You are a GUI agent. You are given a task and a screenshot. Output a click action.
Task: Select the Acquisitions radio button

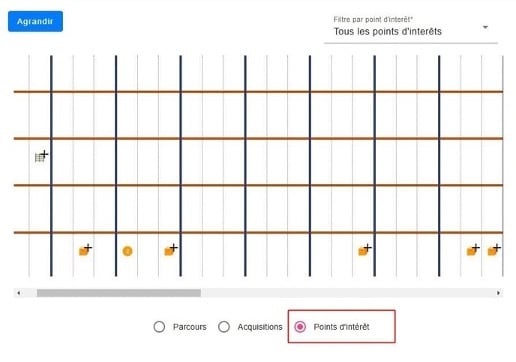[224, 327]
